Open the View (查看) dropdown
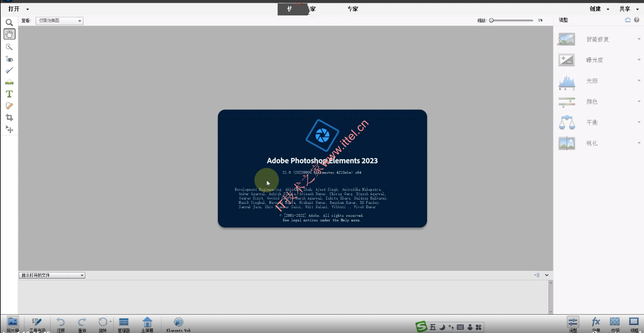This screenshot has width=644, height=333. (59, 21)
